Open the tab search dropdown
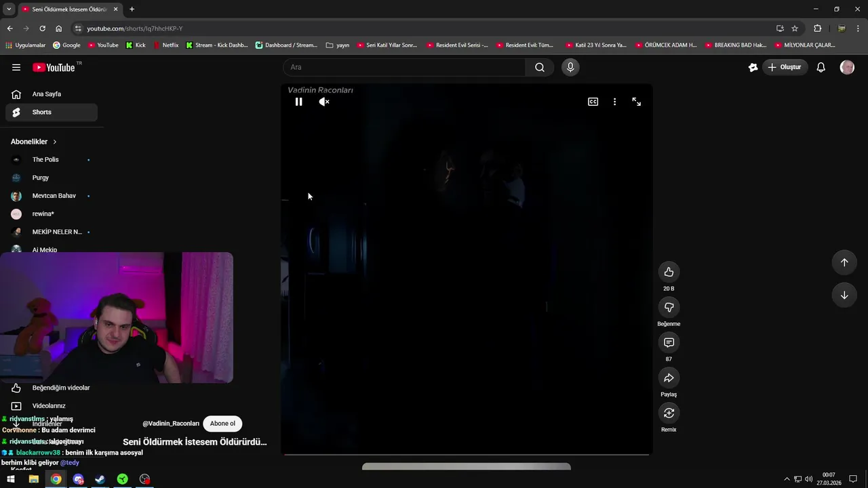This screenshot has width=868, height=488. (x=9, y=9)
